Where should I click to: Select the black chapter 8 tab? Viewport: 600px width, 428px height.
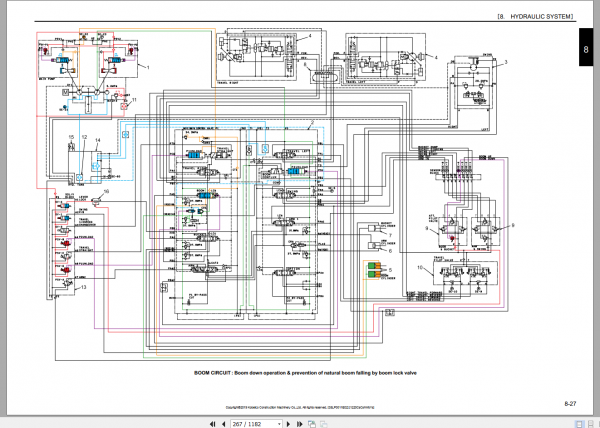coord(586,47)
